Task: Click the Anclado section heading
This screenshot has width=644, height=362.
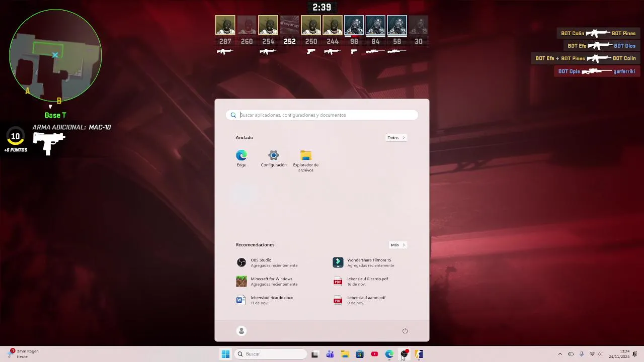Action: pos(245,138)
